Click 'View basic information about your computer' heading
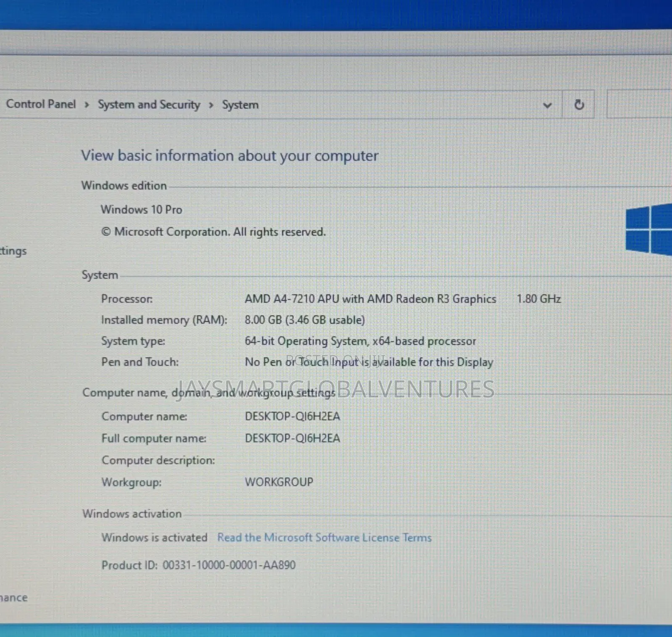Screen dimensions: 672x637 pos(230,155)
